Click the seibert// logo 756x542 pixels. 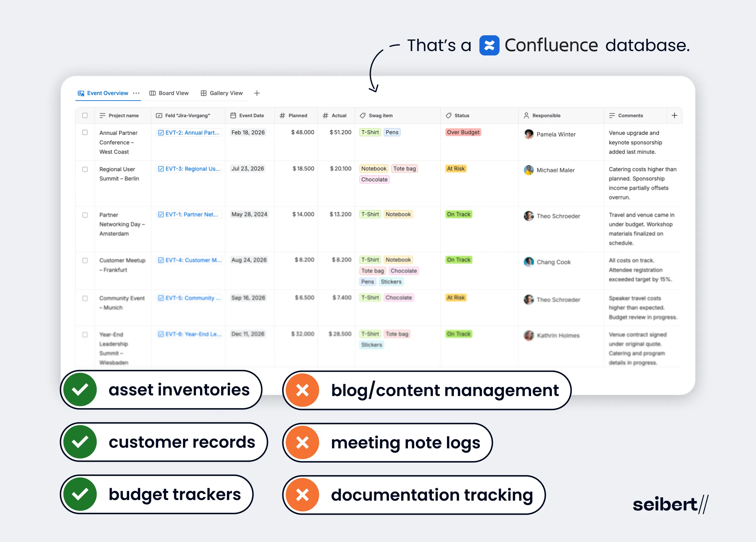pos(670,504)
